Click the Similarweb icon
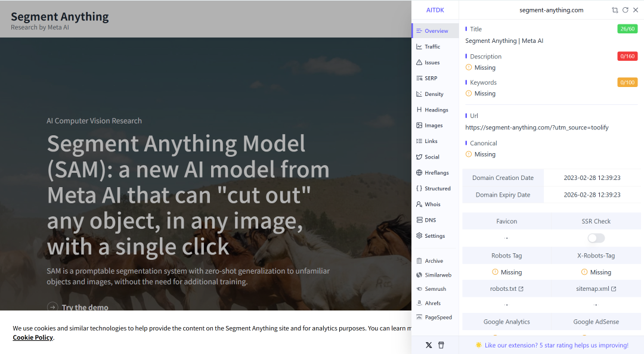Image resolution: width=644 pixels, height=354 pixels. (x=419, y=275)
